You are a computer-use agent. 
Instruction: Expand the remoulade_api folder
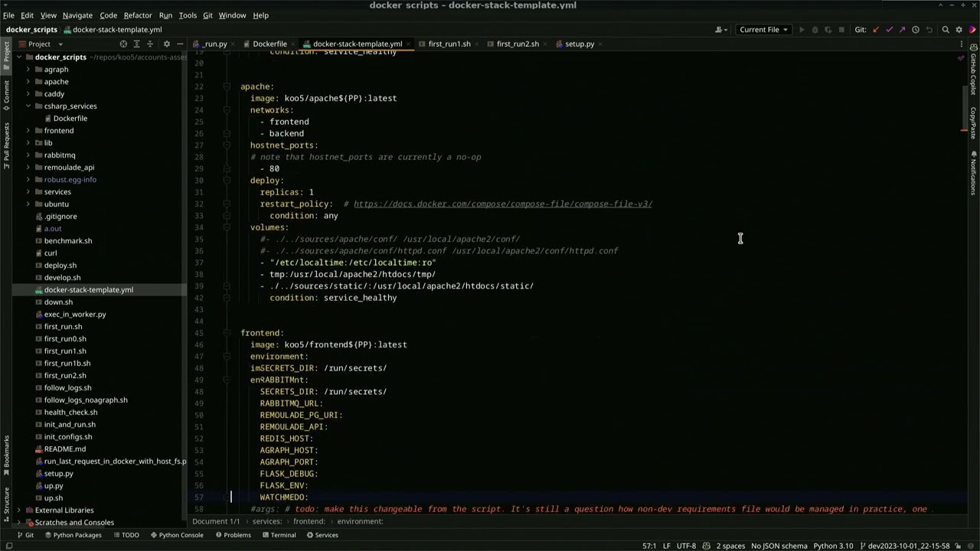point(28,168)
